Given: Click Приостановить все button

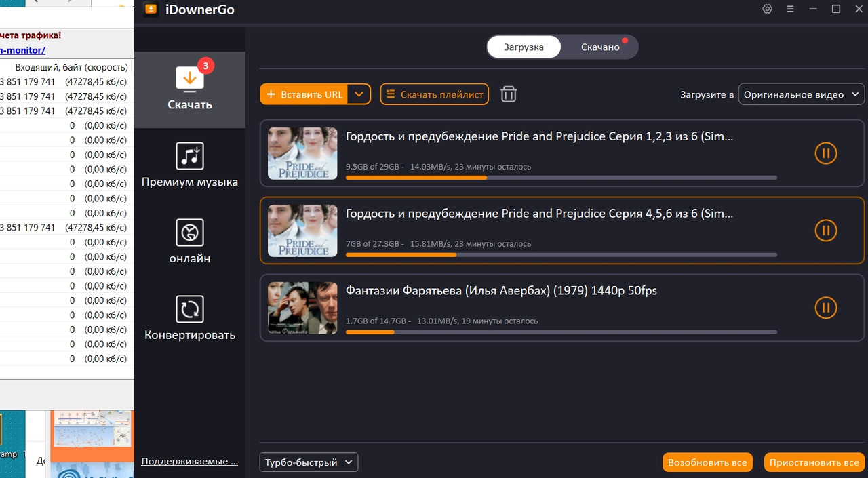Looking at the screenshot, I should coord(814,462).
